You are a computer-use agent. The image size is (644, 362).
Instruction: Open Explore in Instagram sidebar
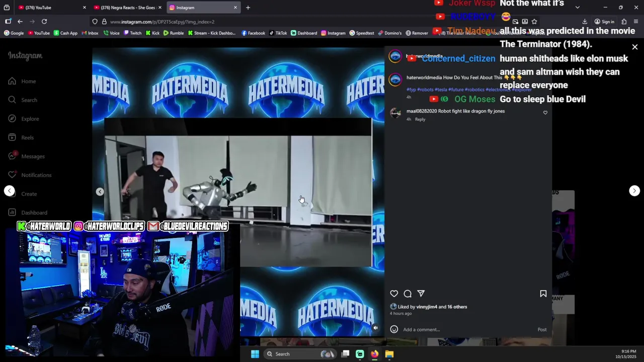(x=23, y=119)
